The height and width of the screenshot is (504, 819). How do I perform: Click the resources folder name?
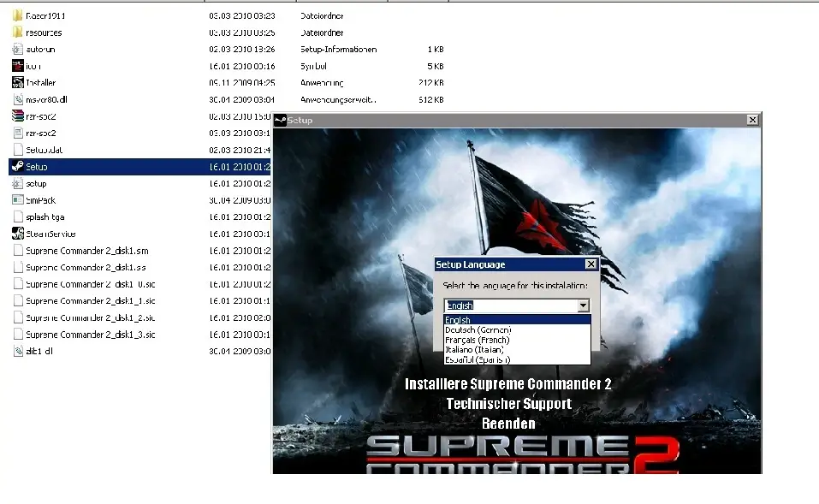pyautogui.click(x=44, y=33)
